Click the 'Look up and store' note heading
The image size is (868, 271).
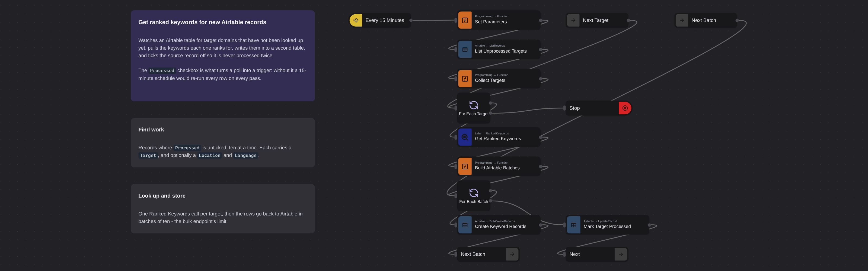pos(162,196)
